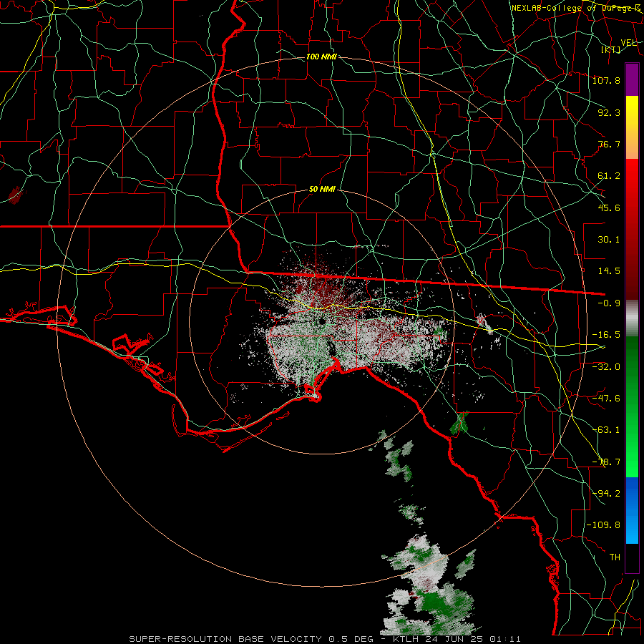
Task: Select the -47.6 velocity scale value
Action: click(606, 398)
